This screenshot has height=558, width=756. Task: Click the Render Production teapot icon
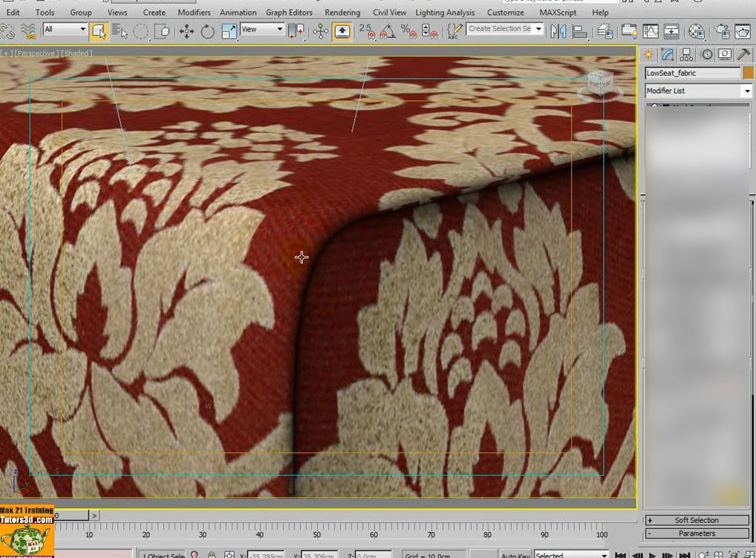tap(743, 32)
